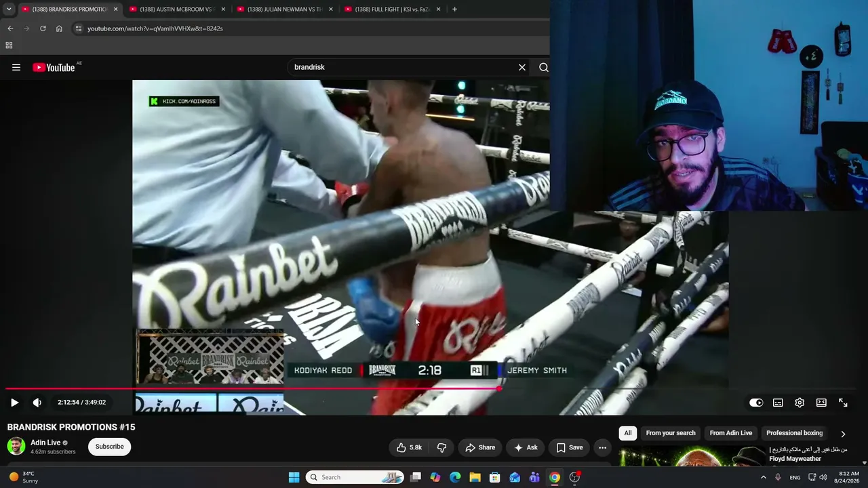868x488 pixels.
Task: Open the tab search dropdown arrow
Action: coord(9,9)
